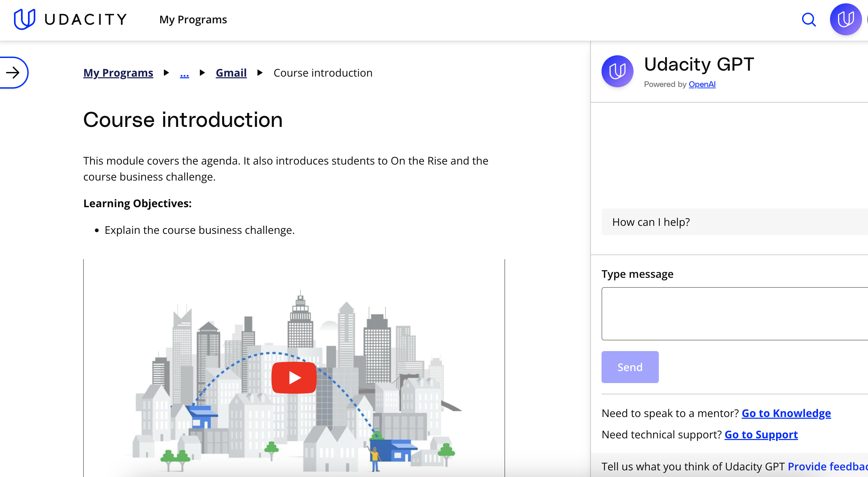Viewport: 868px width, 477px height.
Task: Play the course introduction YouTube video
Action: click(294, 378)
